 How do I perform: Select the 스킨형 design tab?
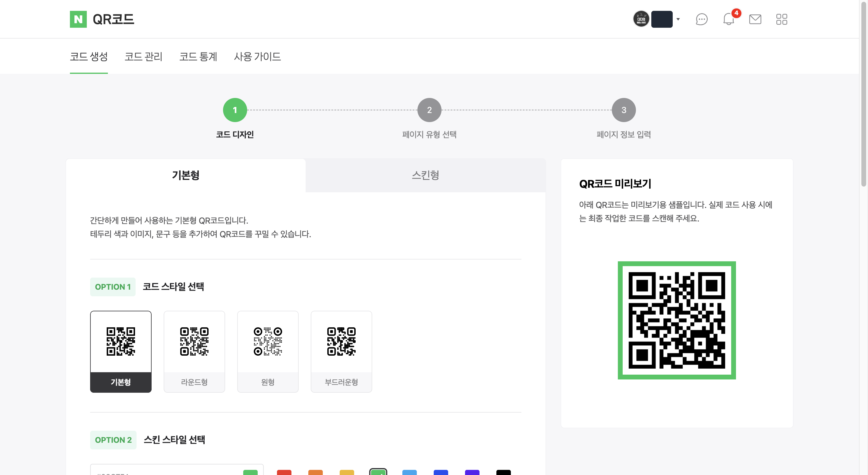pyautogui.click(x=426, y=175)
